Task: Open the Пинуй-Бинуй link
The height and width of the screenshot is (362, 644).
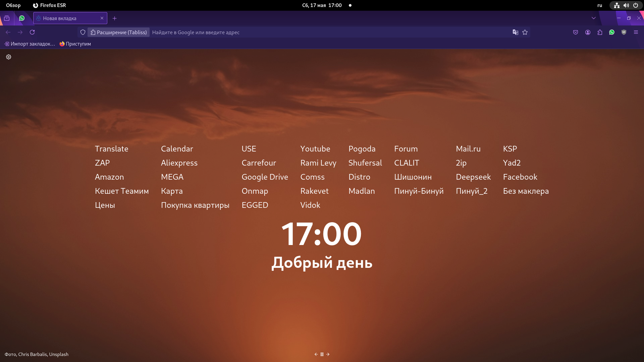Action: click(419, 191)
